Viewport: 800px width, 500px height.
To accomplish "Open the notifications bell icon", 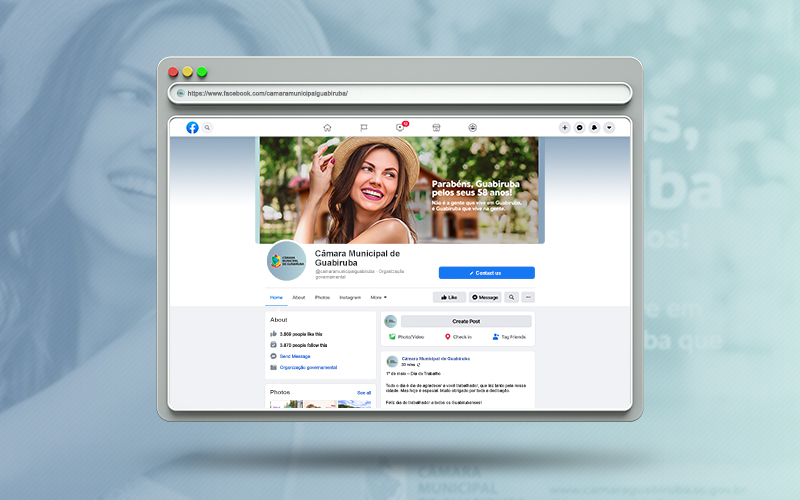I will point(594,128).
